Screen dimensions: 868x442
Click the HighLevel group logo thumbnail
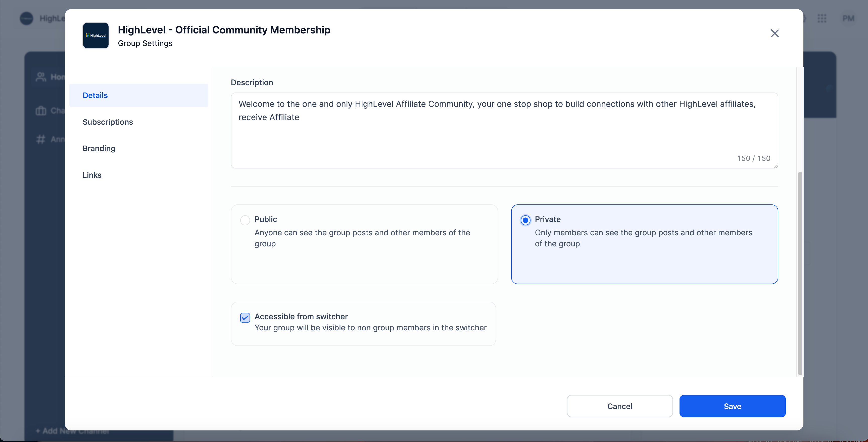(x=96, y=35)
